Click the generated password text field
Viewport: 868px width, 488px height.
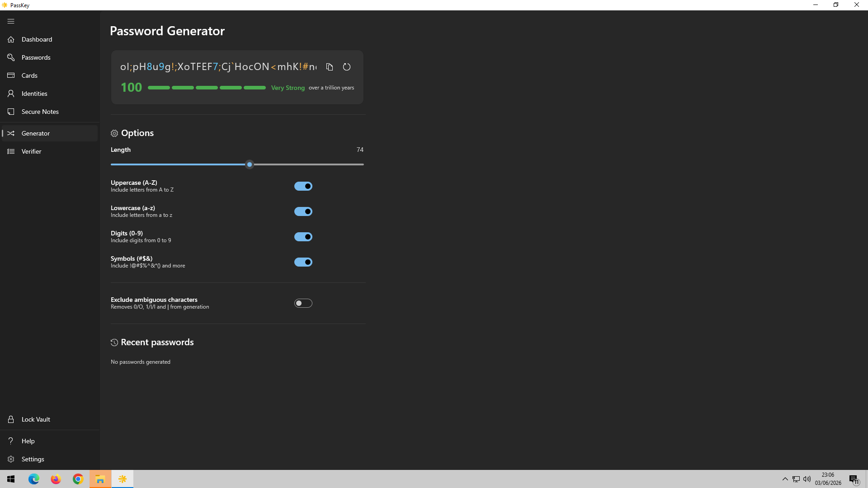(x=218, y=67)
